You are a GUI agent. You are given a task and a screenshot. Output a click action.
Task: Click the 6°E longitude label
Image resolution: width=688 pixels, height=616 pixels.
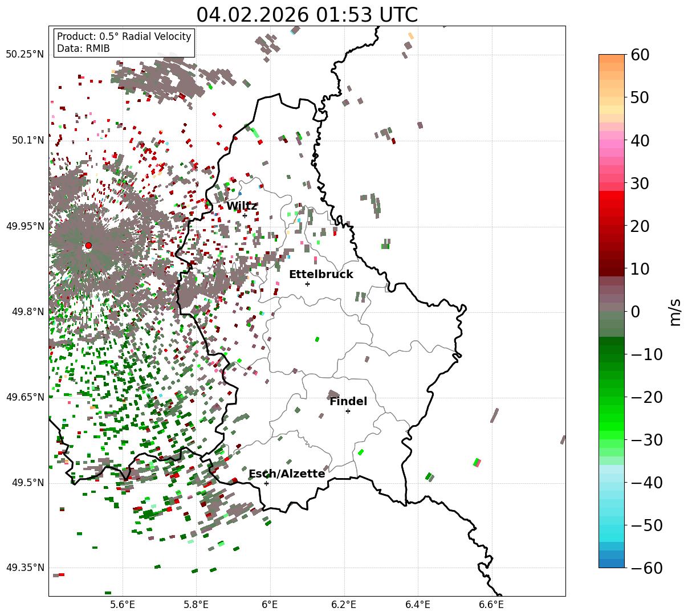click(x=270, y=604)
